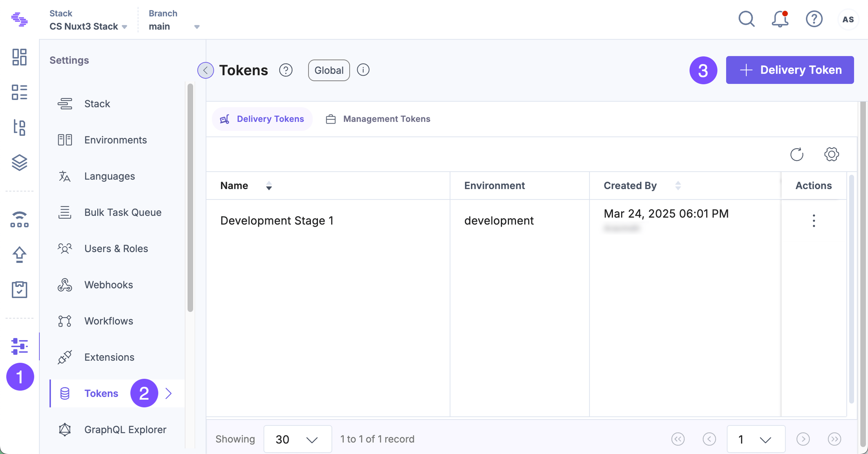
Task: Open Users & Roles settings
Action: click(117, 248)
